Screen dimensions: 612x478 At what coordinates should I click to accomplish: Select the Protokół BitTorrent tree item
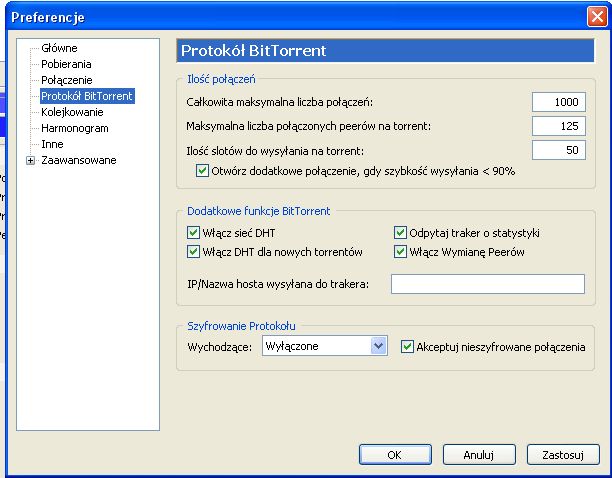87,96
